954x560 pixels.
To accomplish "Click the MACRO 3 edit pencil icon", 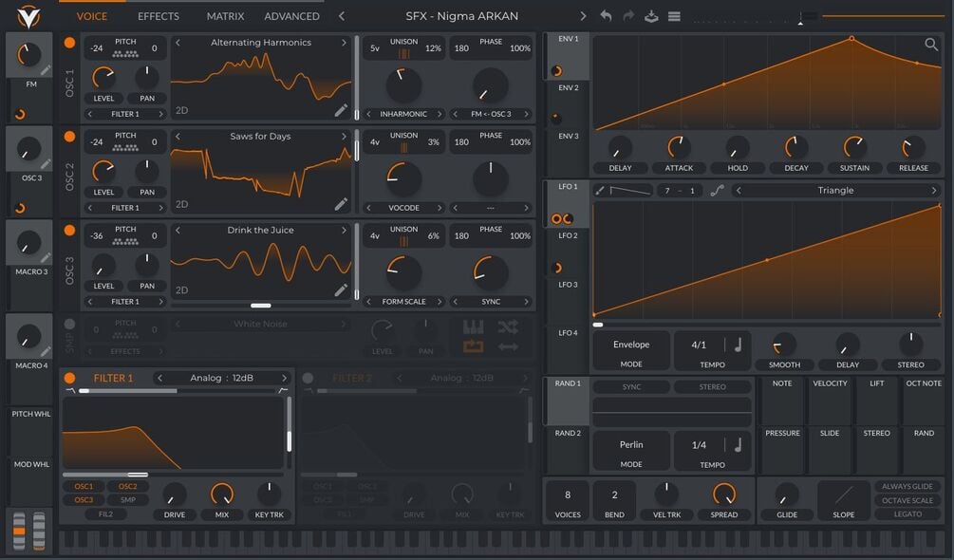I will pyautogui.click(x=46, y=258).
